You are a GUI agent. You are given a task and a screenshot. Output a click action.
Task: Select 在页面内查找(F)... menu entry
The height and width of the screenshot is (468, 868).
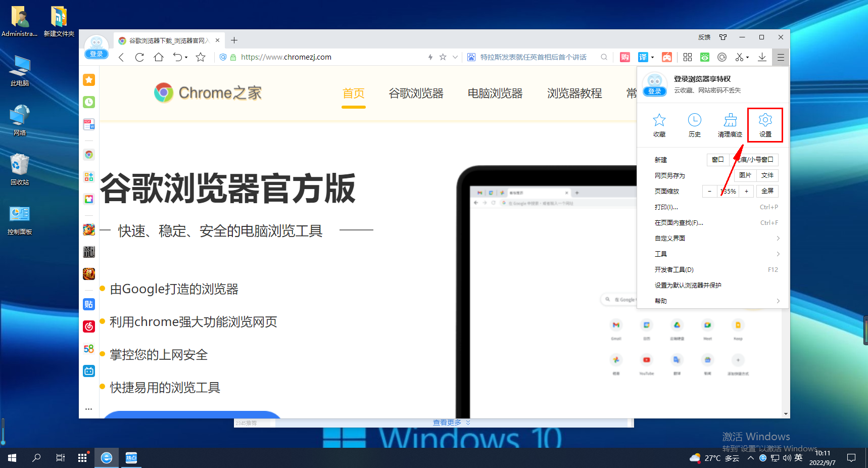pos(713,222)
